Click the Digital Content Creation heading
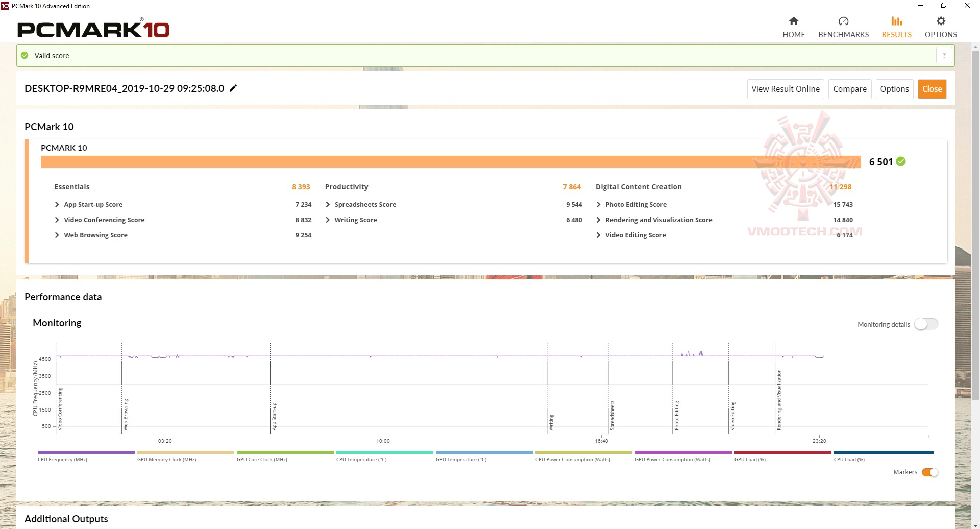Screen dimensions: 980x529 click(639, 187)
